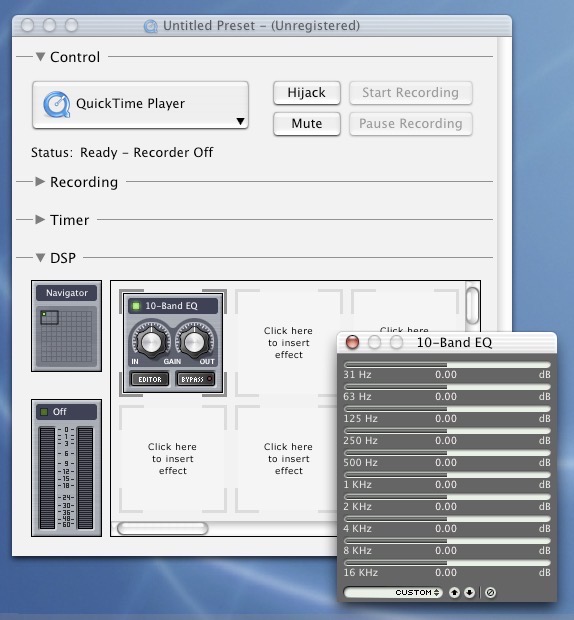Click the 125 Hz slider
574x620 pixels.
pos(447,408)
